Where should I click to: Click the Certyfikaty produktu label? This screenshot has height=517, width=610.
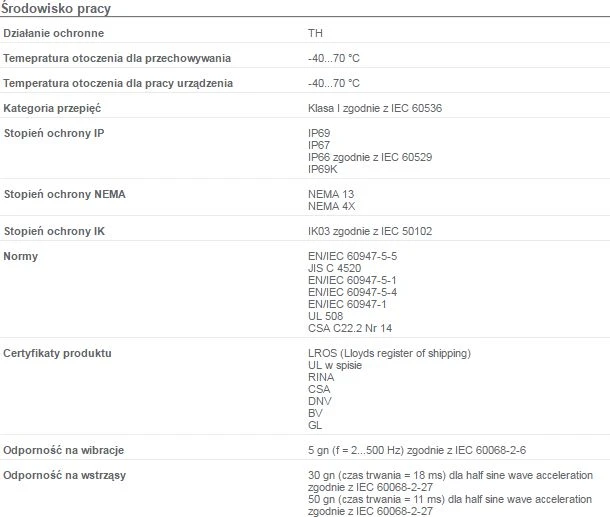coord(58,353)
